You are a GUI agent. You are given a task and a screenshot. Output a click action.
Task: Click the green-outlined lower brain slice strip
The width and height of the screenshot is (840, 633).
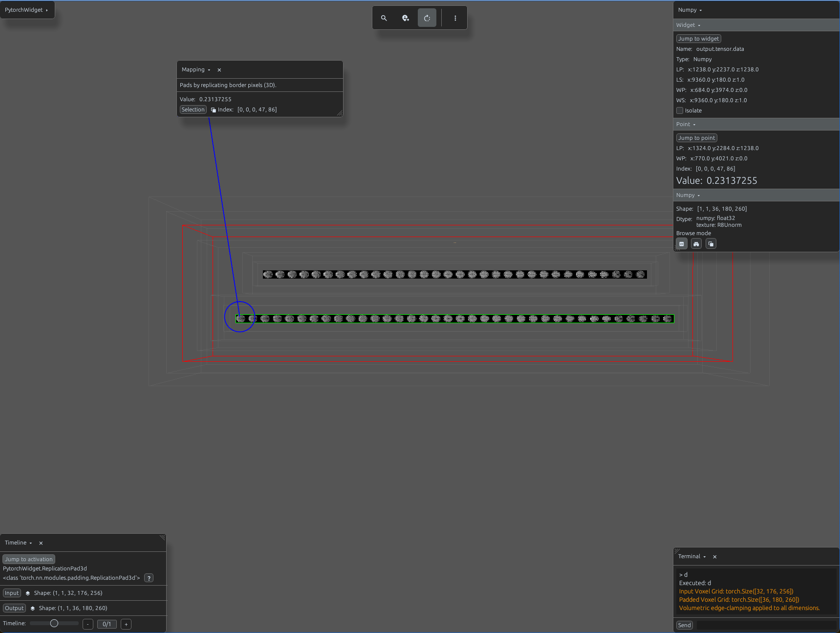coord(454,319)
